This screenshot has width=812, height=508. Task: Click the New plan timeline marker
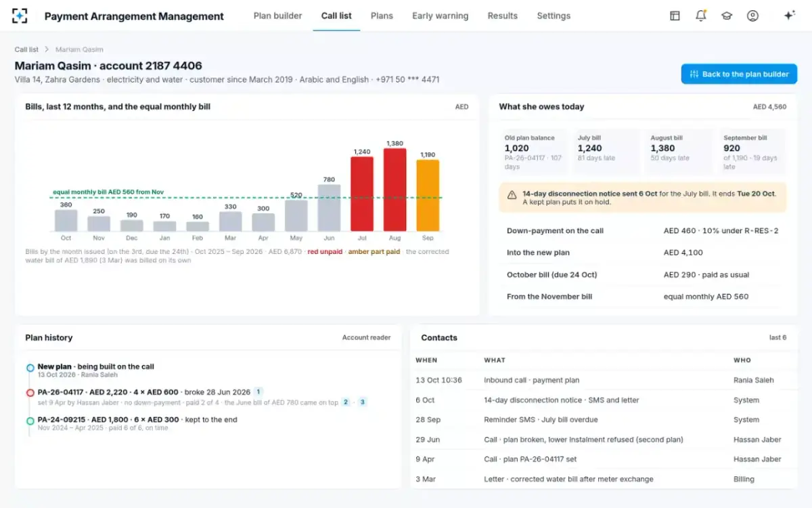coord(30,368)
